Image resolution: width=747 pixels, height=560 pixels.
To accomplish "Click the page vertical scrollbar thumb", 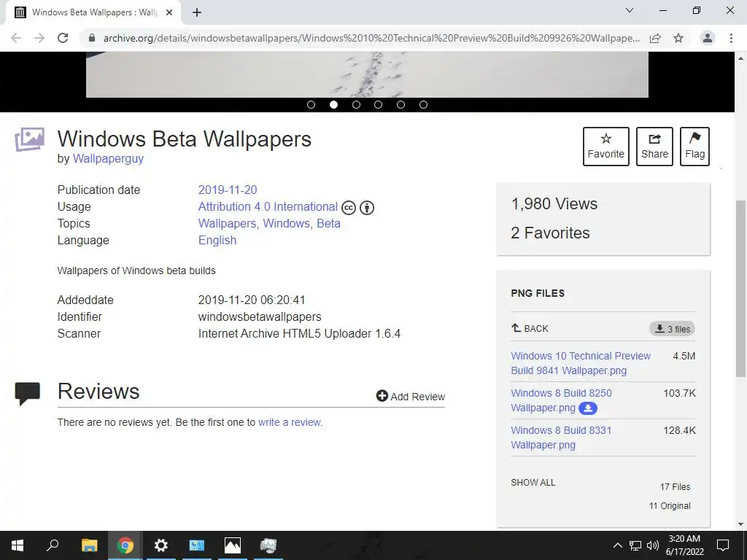I will point(740,289).
